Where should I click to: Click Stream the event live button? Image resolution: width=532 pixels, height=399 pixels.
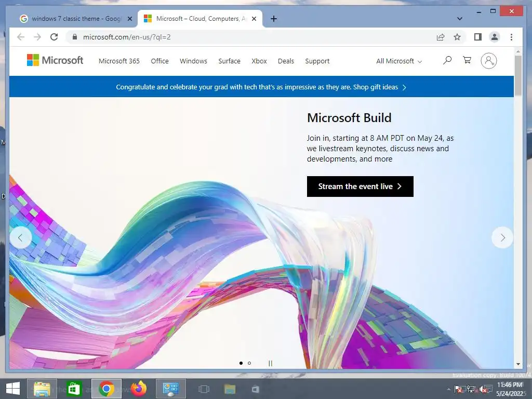(360, 187)
